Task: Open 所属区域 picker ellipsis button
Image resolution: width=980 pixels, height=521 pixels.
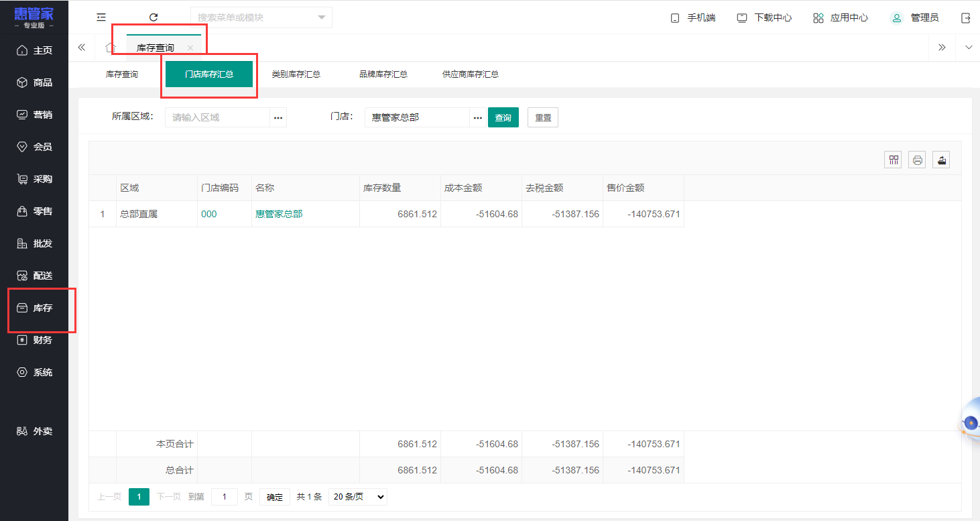Action: 278,117
